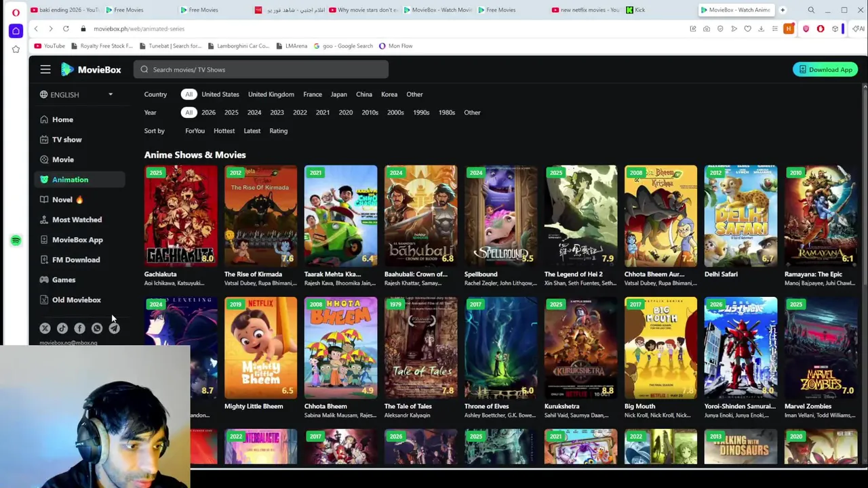Open the Telegram social link
The width and height of the screenshot is (868, 488).
click(114, 328)
